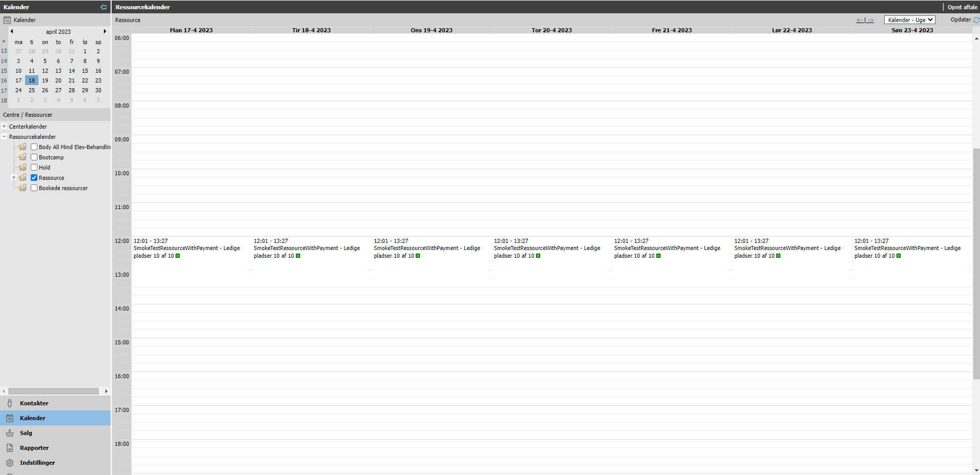
Task: Click green availability square on Monday booking
Action: (178, 256)
